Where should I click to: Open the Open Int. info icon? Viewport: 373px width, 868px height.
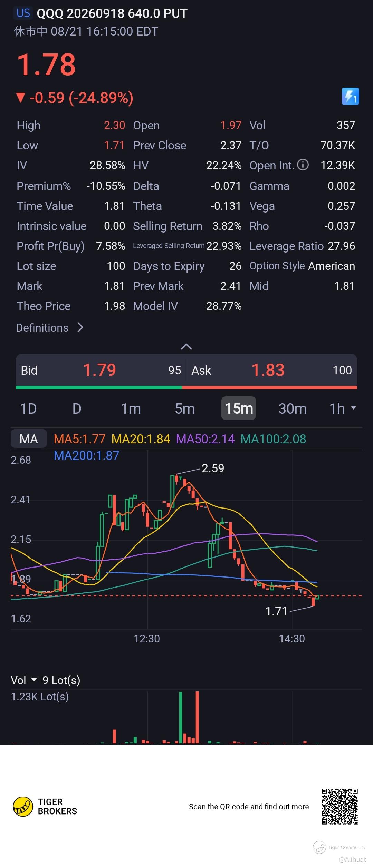tap(303, 165)
